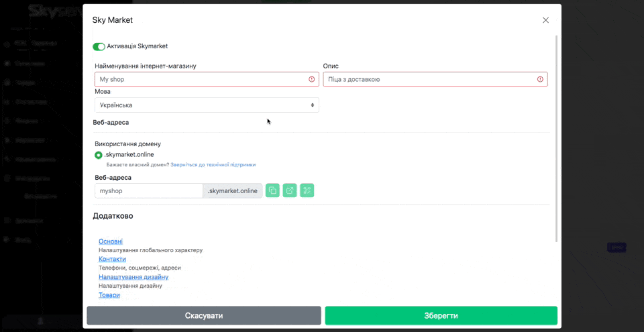This screenshot has height=332, width=644.
Task: Click into the Опис description field
Action: pos(429,79)
